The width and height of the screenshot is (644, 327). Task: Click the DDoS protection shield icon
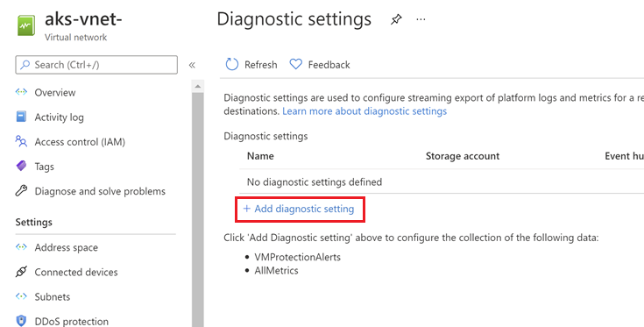[x=21, y=321]
